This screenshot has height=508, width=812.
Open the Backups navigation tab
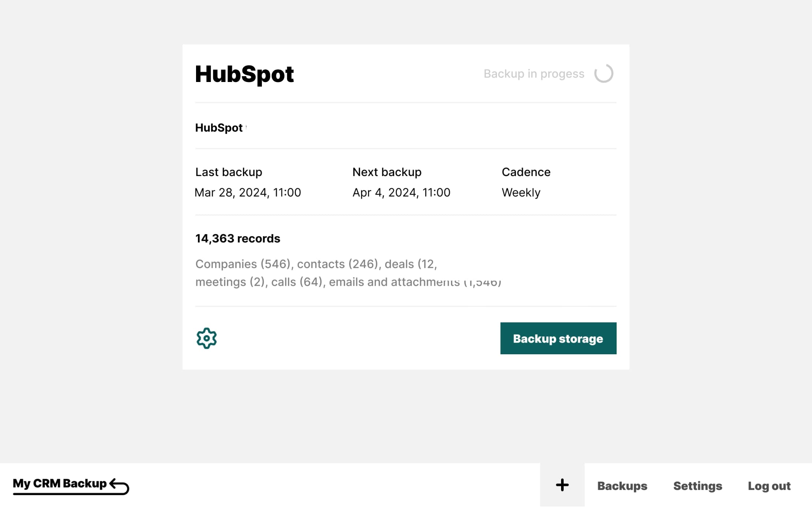click(x=622, y=486)
